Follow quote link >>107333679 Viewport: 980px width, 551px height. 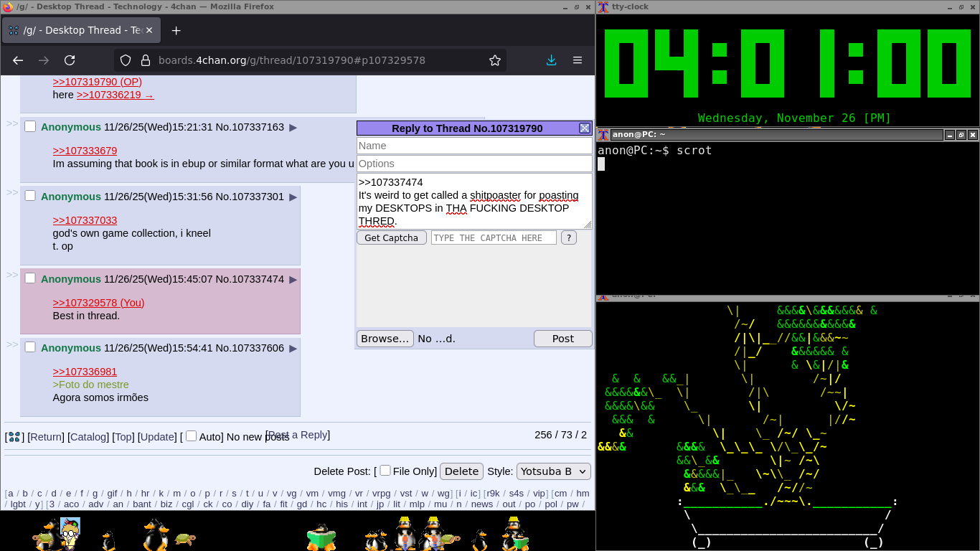(85, 151)
